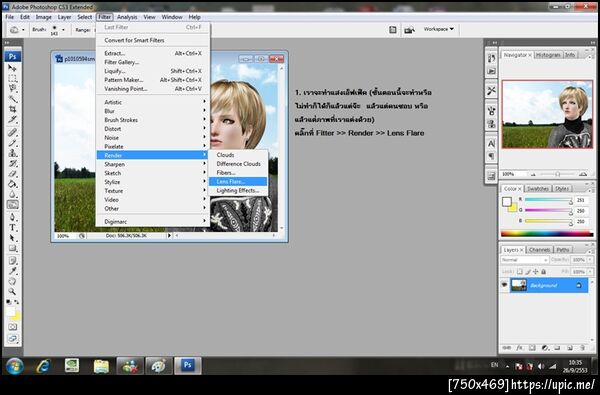
Task: Select the Type tool
Action: click(x=12, y=228)
